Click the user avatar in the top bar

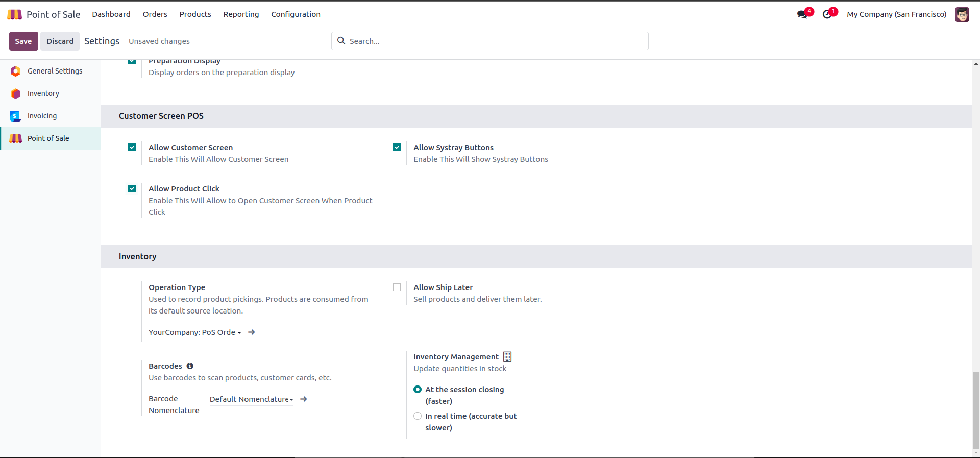pos(962,14)
